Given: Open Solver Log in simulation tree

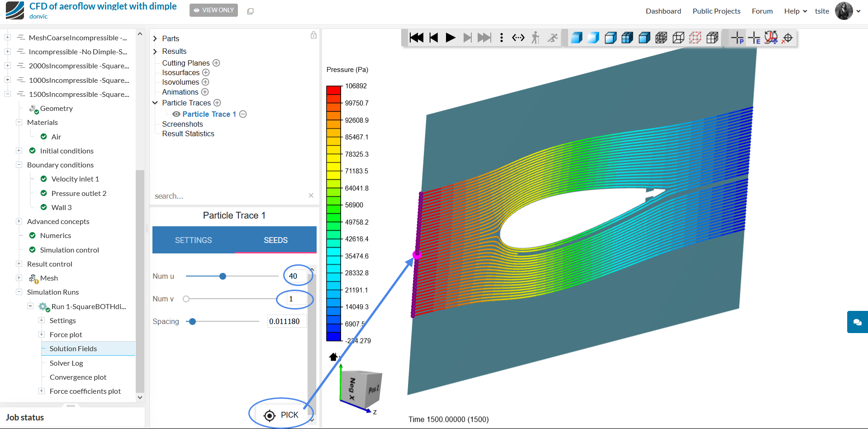Looking at the screenshot, I should (66, 363).
